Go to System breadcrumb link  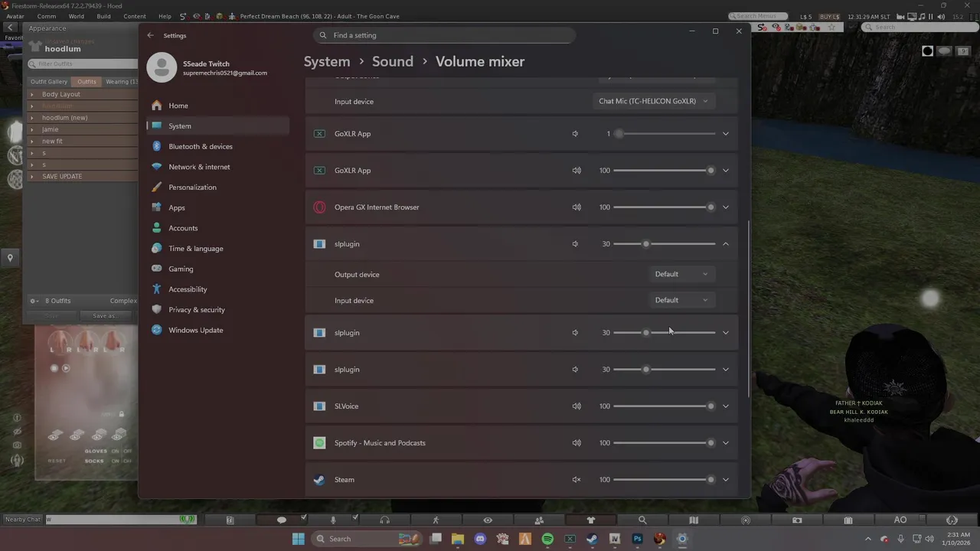[x=327, y=61]
